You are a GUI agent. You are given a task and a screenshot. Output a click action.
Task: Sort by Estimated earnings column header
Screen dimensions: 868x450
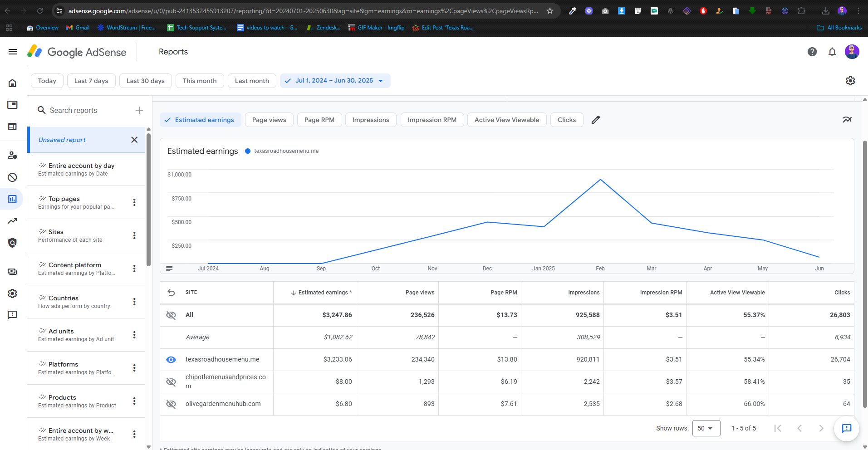[x=321, y=293]
